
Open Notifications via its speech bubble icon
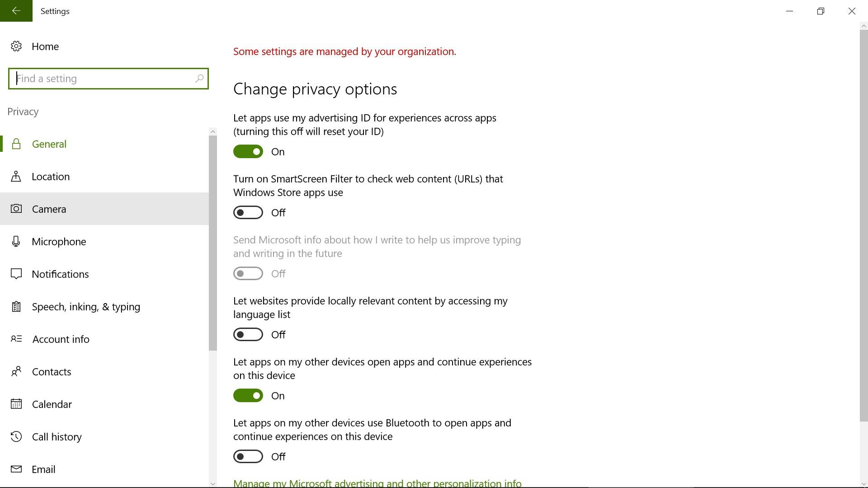(x=16, y=274)
